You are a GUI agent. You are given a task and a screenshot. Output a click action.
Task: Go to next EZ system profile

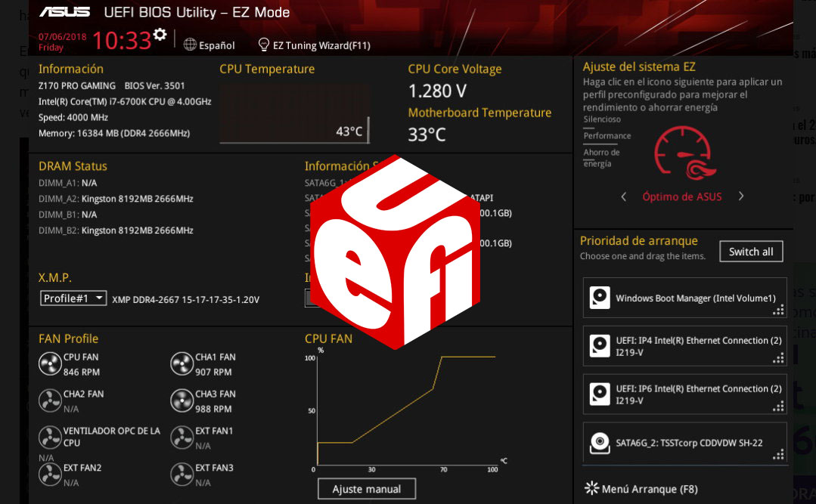(741, 196)
